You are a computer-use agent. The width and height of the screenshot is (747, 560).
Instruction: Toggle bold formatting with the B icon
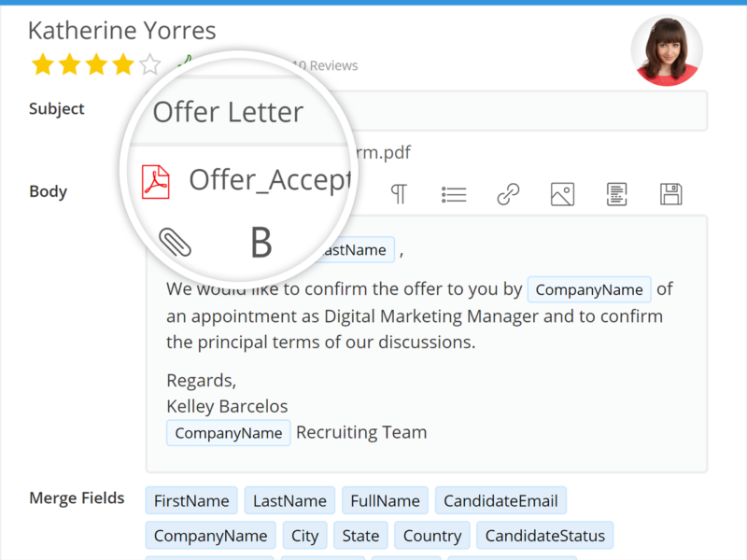(260, 242)
